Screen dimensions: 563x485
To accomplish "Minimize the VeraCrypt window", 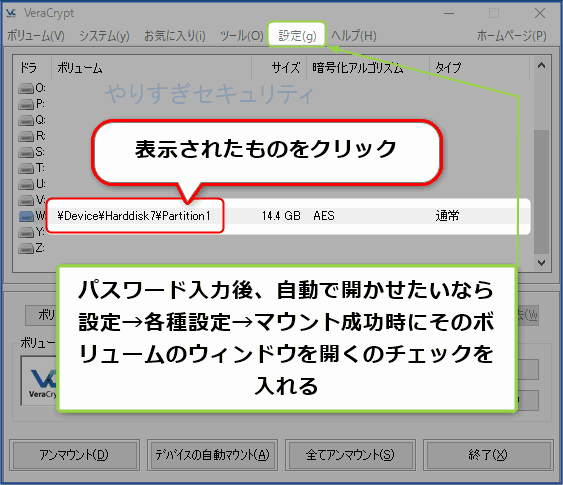I will (x=449, y=14).
